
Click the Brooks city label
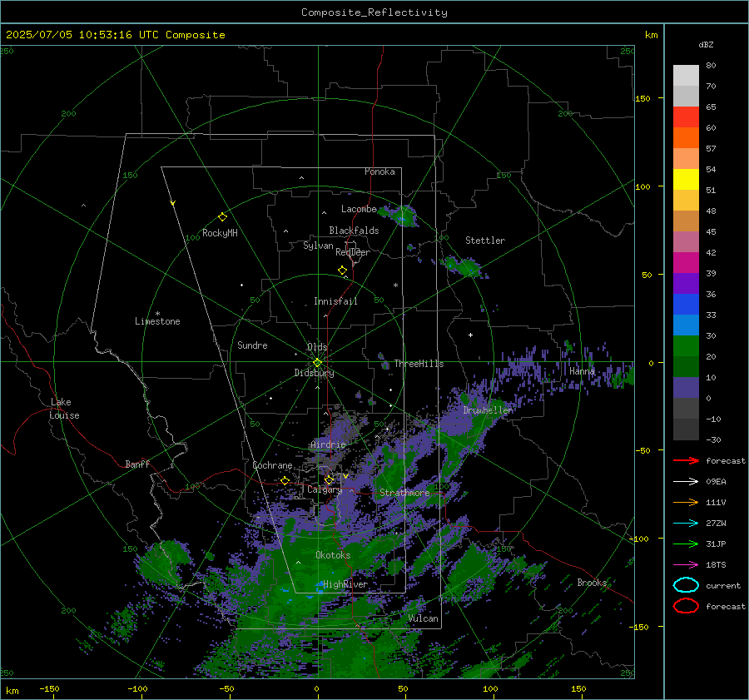tap(592, 583)
